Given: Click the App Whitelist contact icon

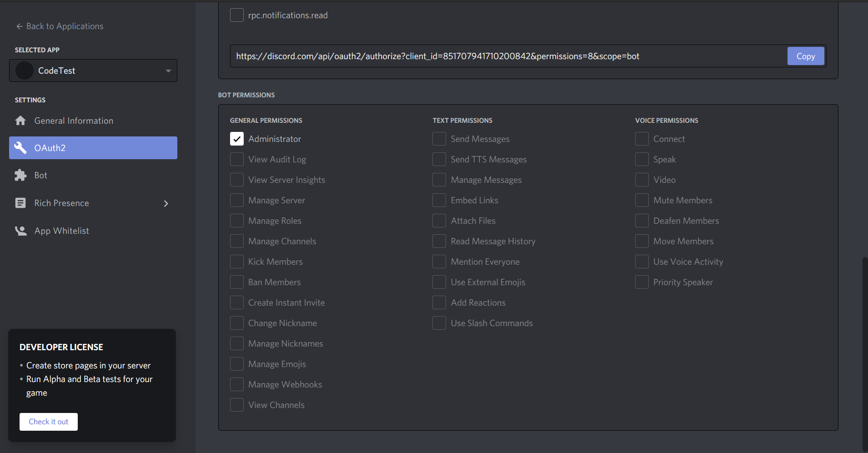Looking at the screenshot, I should point(20,230).
